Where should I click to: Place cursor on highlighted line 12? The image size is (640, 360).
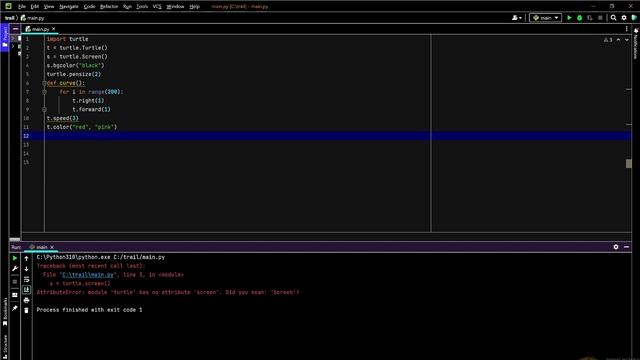[x=327, y=136]
